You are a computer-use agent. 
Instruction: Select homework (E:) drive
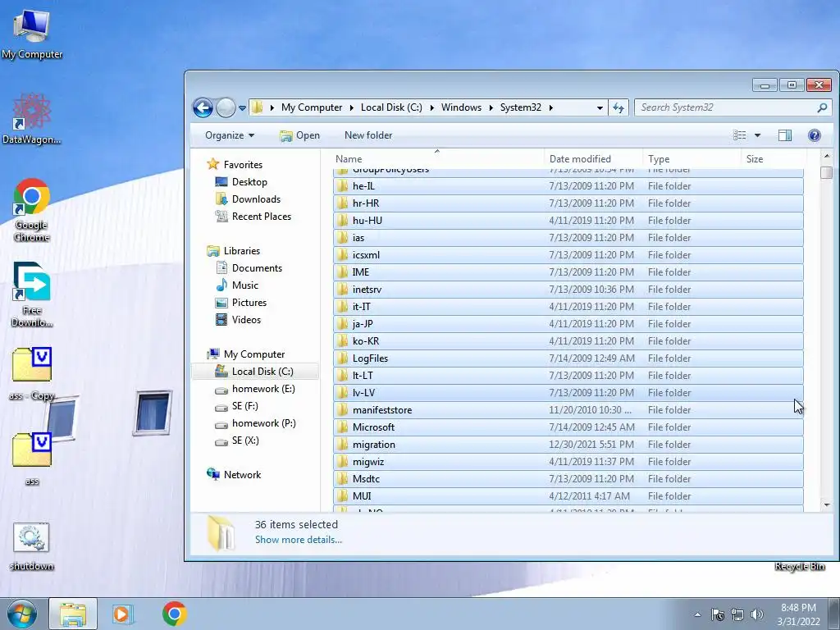(x=263, y=388)
